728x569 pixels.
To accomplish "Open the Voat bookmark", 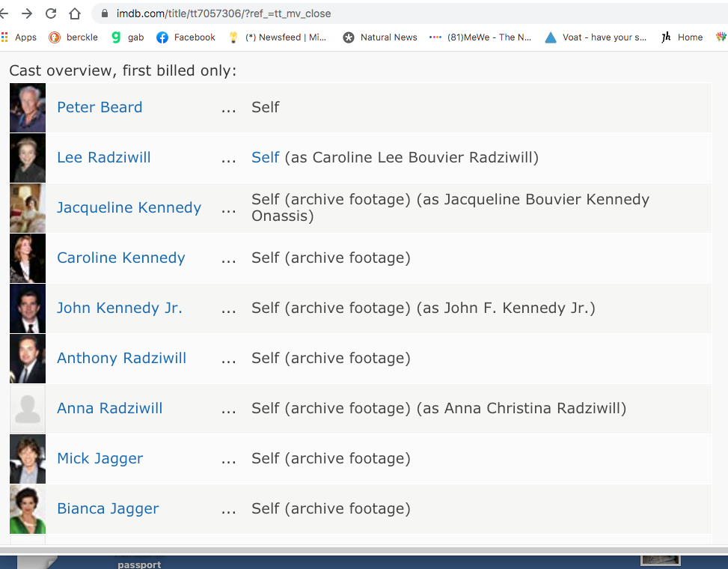I will [x=596, y=37].
